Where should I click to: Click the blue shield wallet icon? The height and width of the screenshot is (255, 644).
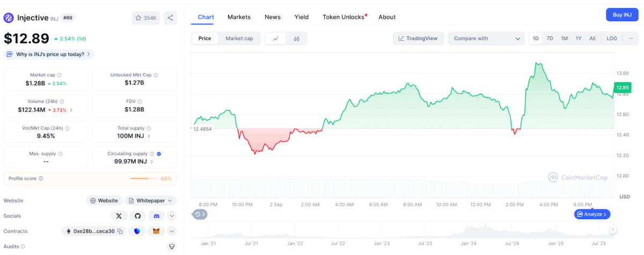tap(137, 231)
